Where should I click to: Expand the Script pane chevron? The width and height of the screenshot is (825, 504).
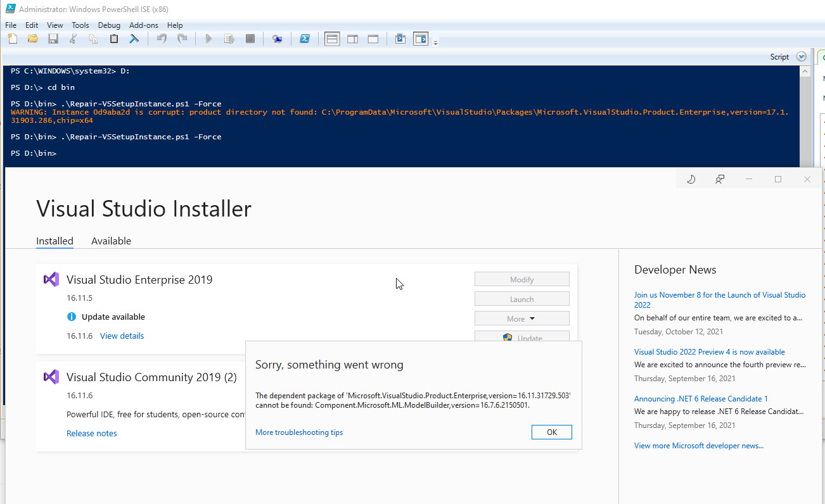coord(802,56)
